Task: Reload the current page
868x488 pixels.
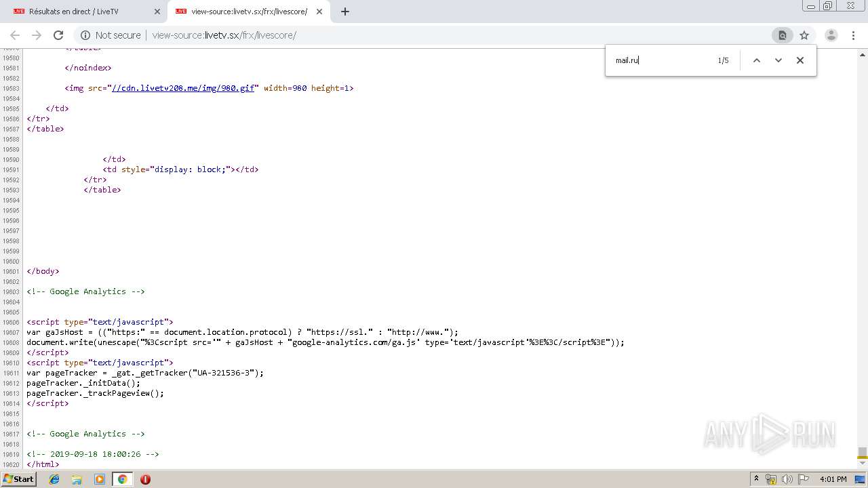Action: tap(58, 35)
